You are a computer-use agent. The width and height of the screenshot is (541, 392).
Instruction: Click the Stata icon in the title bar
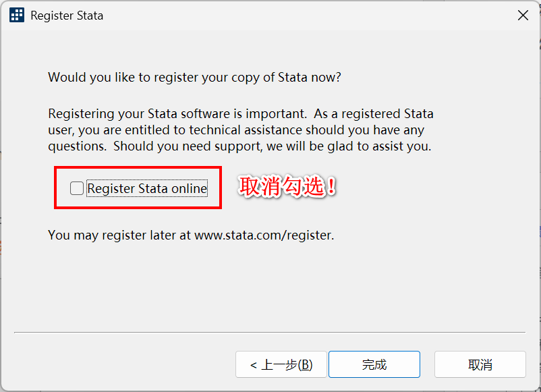point(17,15)
